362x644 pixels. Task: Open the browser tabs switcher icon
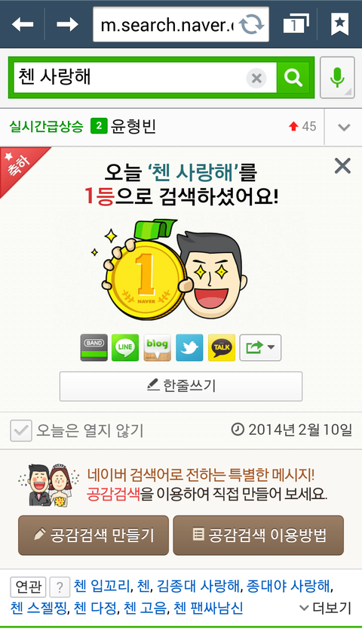[x=296, y=24]
